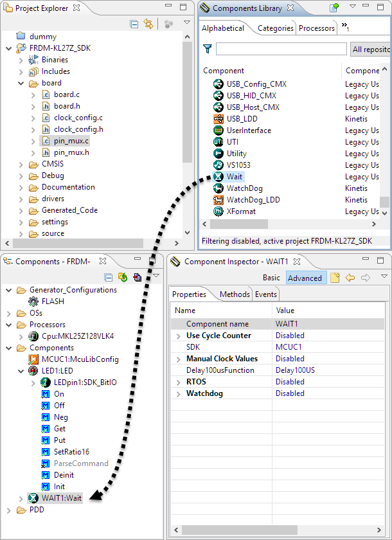Image resolution: width=392 pixels, height=540 pixels.
Task: Click the XFormat component in the library list
Action: tap(240, 212)
